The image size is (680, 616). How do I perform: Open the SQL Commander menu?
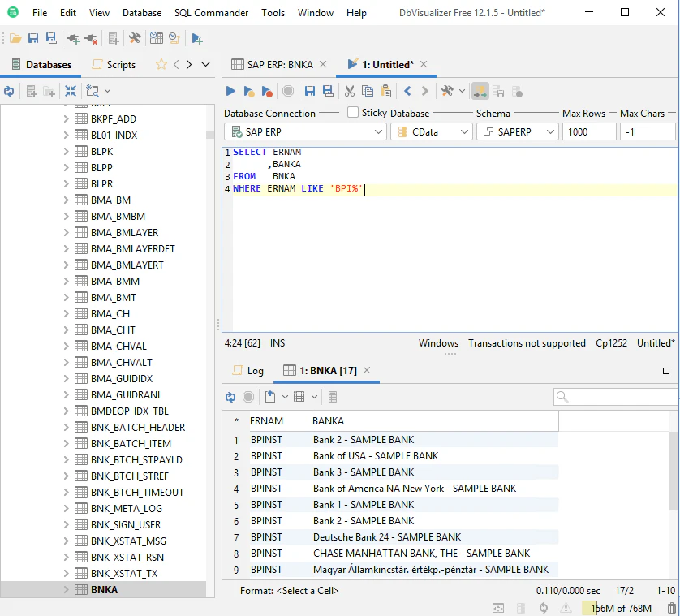coord(211,13)
